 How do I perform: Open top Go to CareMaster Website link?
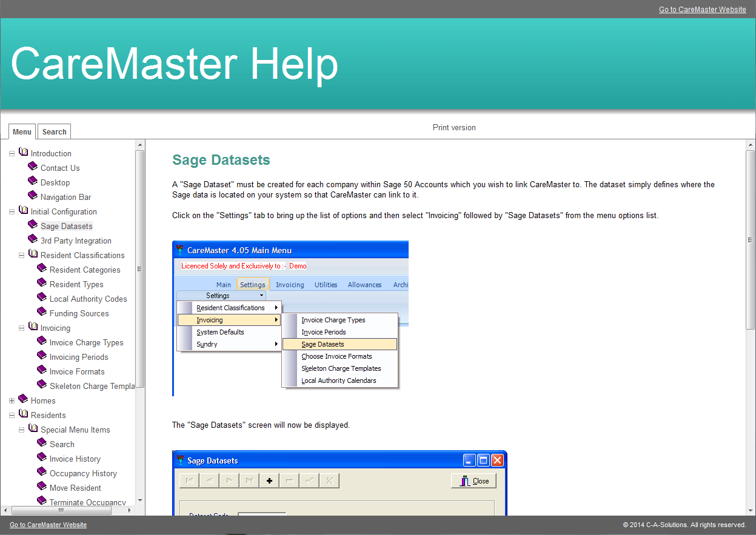[703, 10]
